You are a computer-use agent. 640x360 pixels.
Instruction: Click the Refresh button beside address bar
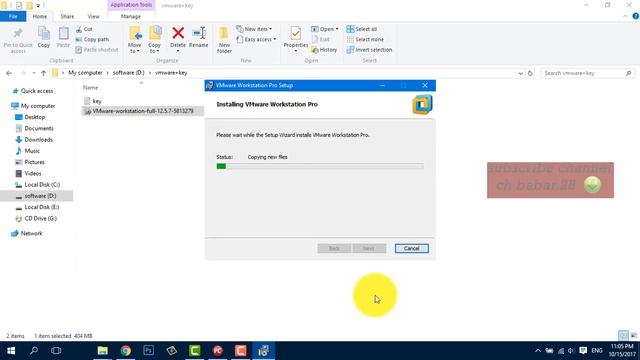[x=530, y=73]
